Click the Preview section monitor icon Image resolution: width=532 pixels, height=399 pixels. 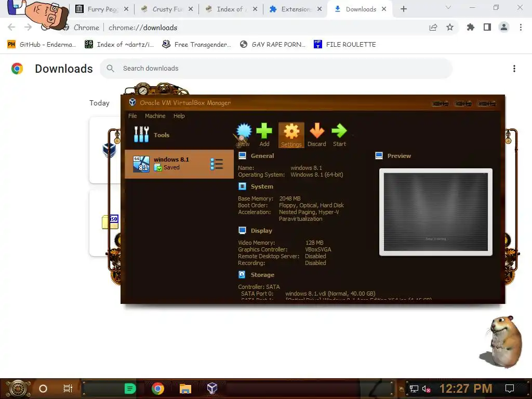[x=379, y=156]
